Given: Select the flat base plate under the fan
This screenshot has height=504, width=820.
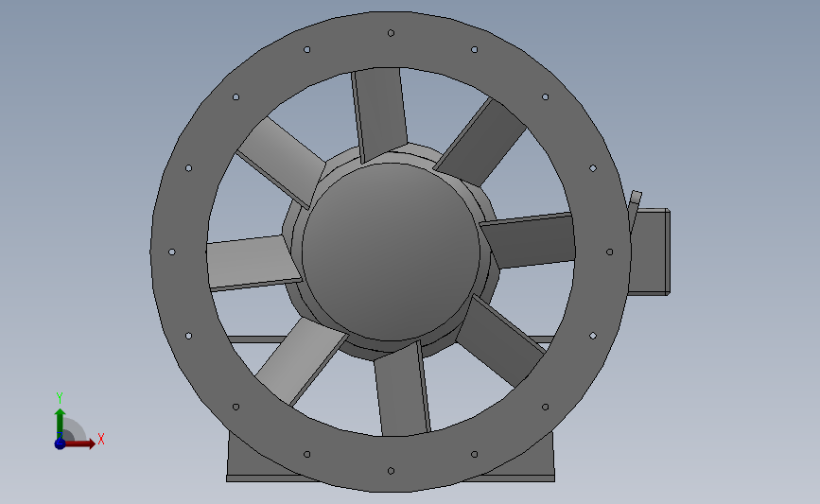Looking at the screenshot, I should (390, 478).
